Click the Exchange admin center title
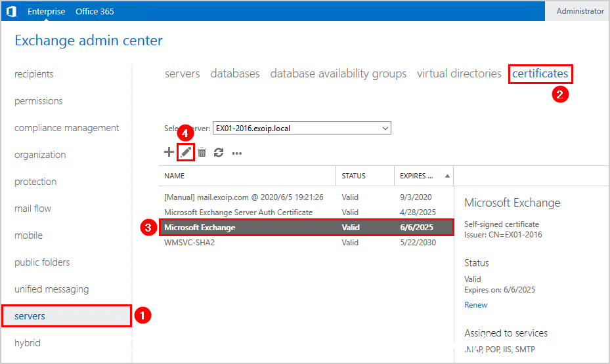Viewport: 610px width, 364px height. (88, 41)
